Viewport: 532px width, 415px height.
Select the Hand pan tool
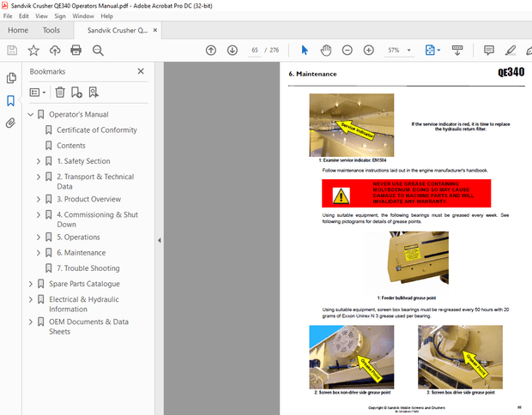326,51
